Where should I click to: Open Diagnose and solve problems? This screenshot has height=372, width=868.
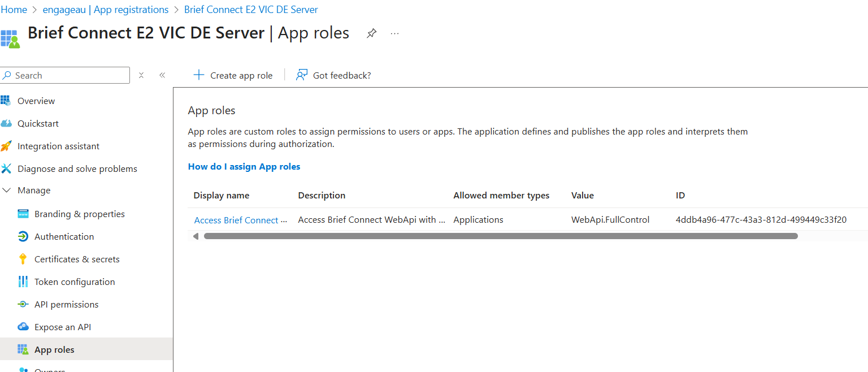point(77,168)
